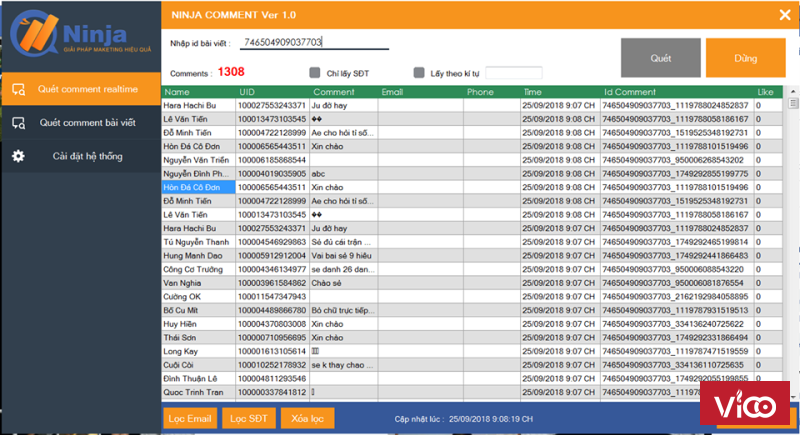The width and height of the screenshot is (800, 435).
Task: Sort by the Phone column header
Action: point(492,92)
